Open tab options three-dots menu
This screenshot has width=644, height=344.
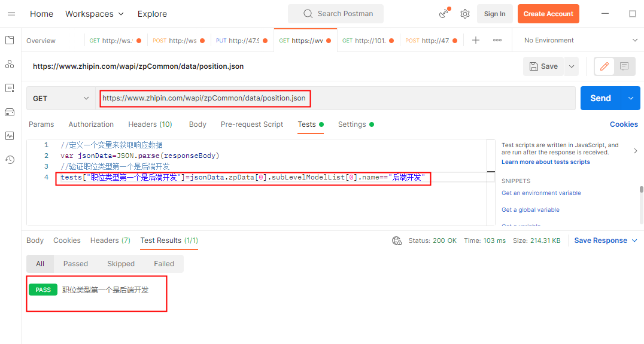(x=497, y=40)
